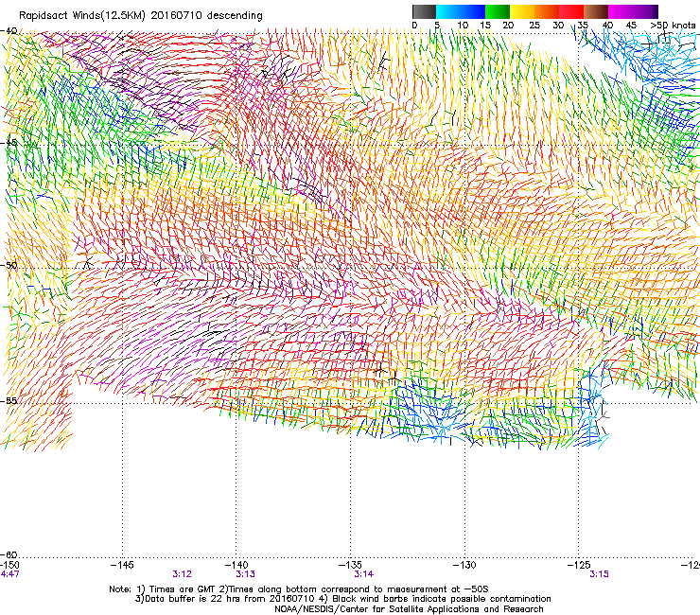Click the 'Data buffer is 22 hrs' note line
The image size is (700, 615).
[342, 599]
